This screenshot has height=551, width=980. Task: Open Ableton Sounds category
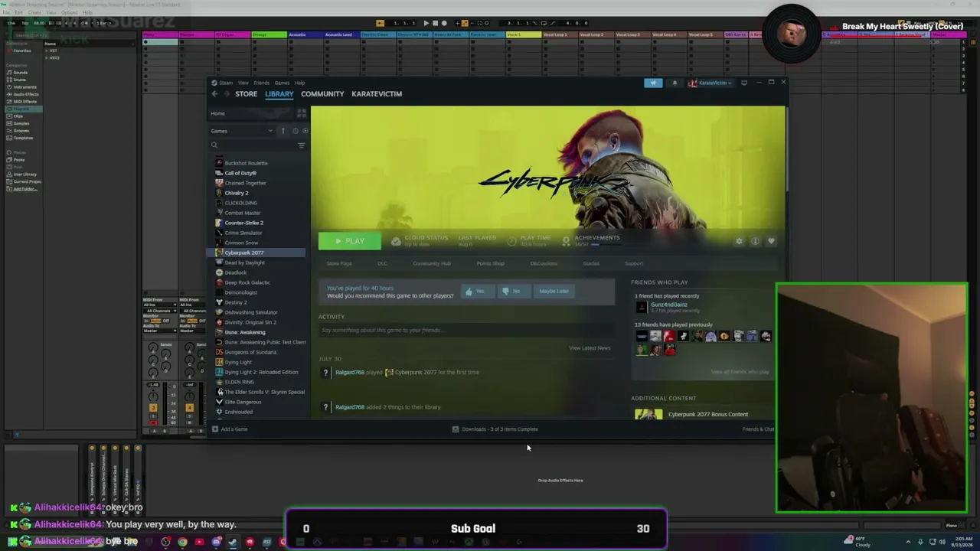click(20, 73)
